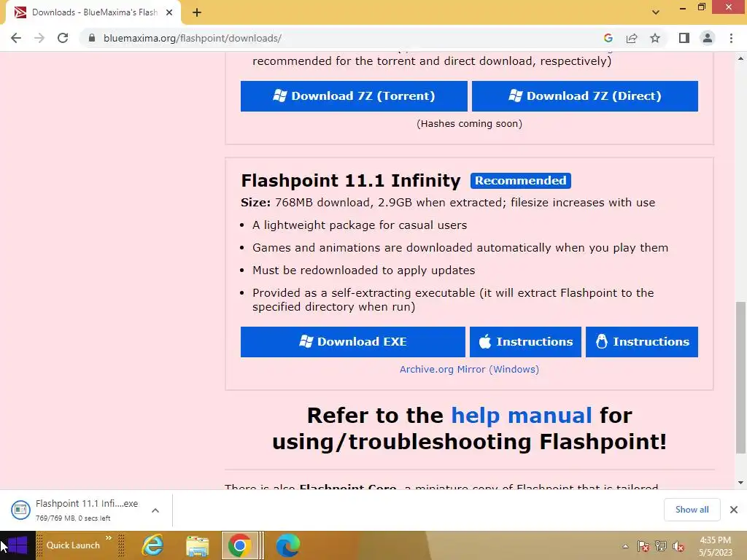This screenshot has height=560, width=747.
Task: Open the Windows Start menu
Action: click(x=18, y=545)
